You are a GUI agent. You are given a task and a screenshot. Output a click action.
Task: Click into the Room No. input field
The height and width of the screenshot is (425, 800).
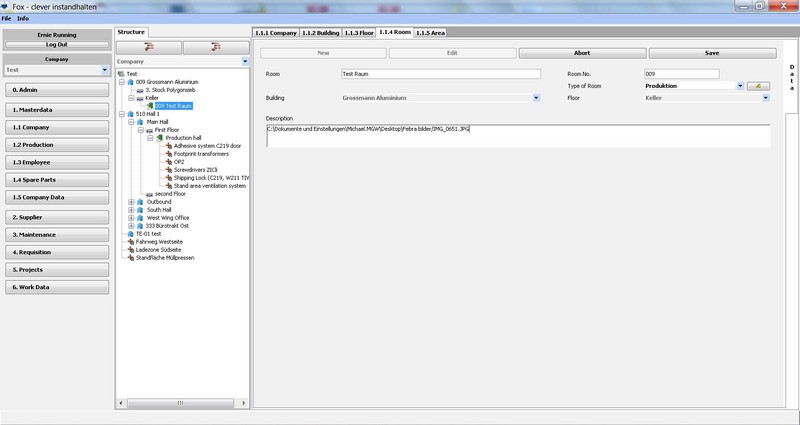click(x=682, y=74)
